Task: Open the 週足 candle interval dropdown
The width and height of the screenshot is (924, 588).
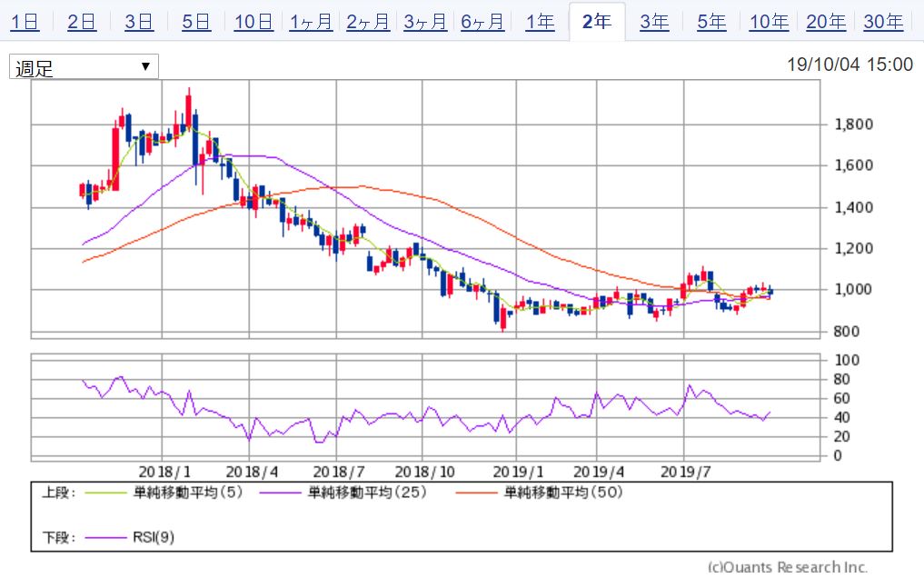Action: pos(84,66)
